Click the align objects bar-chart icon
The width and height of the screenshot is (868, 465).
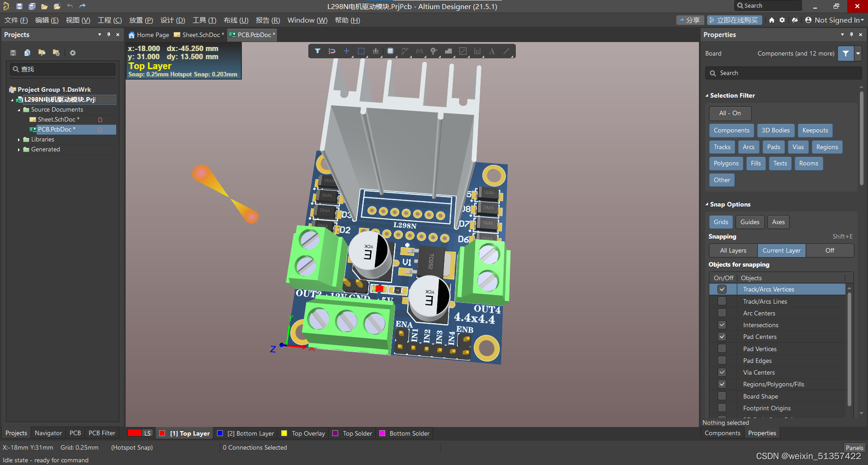coord(376,51)
